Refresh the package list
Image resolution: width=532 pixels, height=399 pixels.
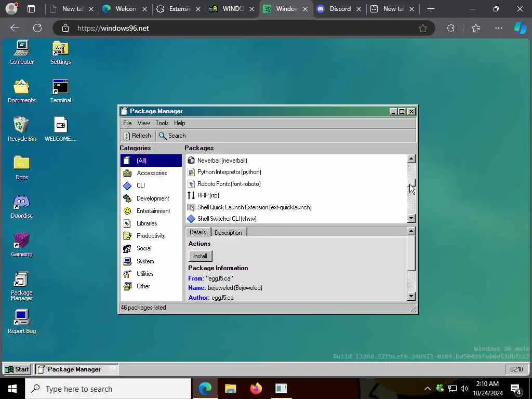[137, 136]
